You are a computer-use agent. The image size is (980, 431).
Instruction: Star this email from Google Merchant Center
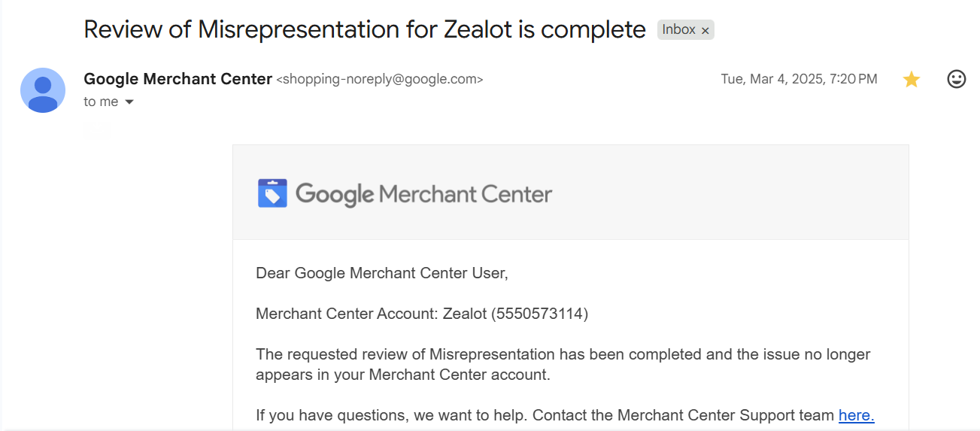point(911,79)
